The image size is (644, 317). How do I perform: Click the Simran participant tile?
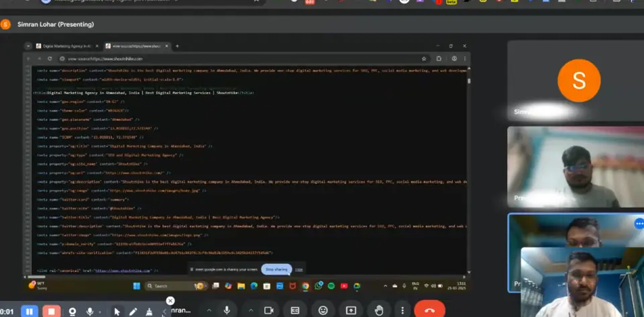pyautogui.click(x=576, y=81)
